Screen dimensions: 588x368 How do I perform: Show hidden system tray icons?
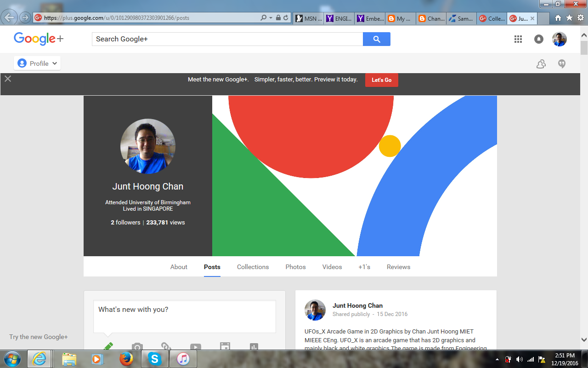coord(497,359)
